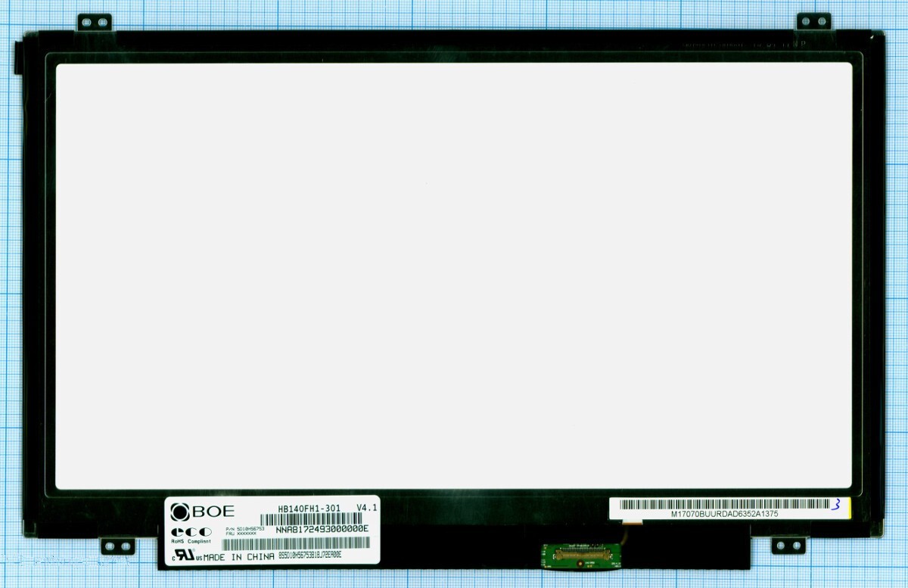Click the M17070BUURDAD6352A1375 serial number

coord(724,513)
